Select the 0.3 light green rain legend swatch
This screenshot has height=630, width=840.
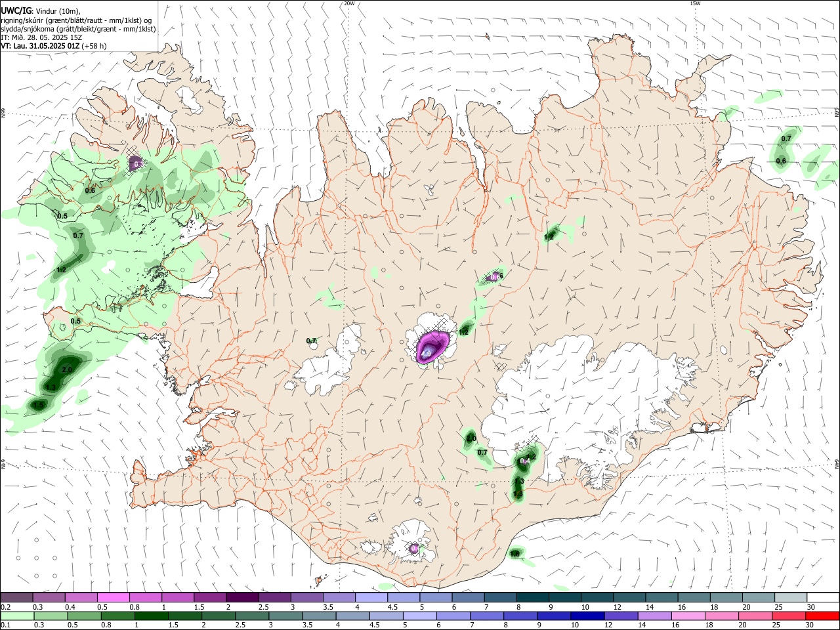pyautogui.click(x=51, y=616)
